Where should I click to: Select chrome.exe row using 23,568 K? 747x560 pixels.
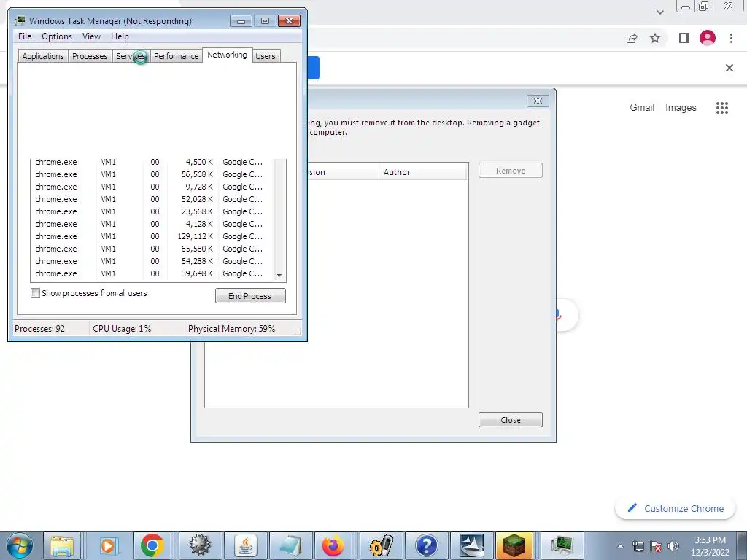152,211
